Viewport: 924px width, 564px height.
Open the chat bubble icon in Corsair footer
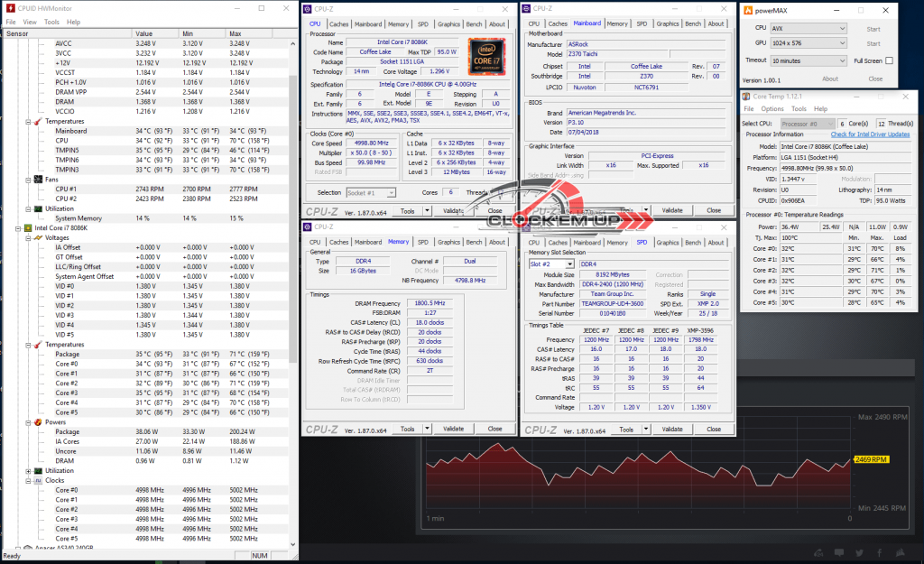click(839, 553)
